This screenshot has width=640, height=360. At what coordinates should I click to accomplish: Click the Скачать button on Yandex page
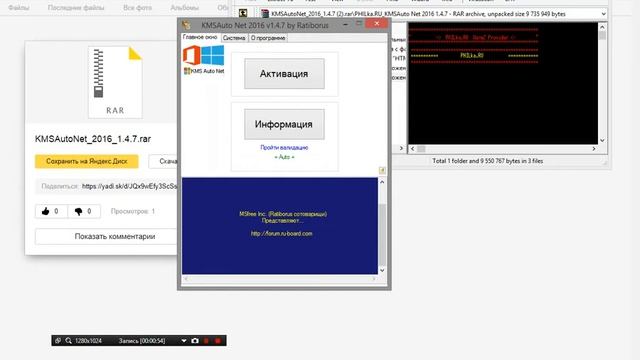tap(164, 161)
